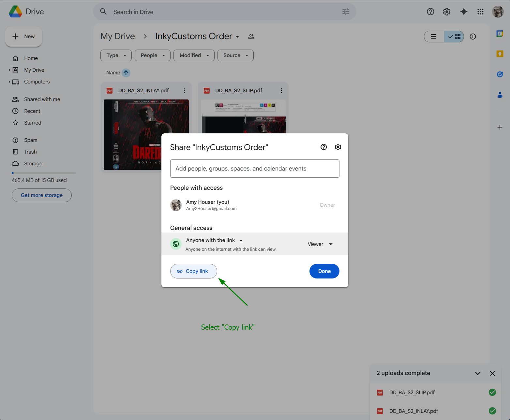Open Google Calendar side panel icon
The image size is (510, 420).
pyautogui.click(x=500, y=33)
